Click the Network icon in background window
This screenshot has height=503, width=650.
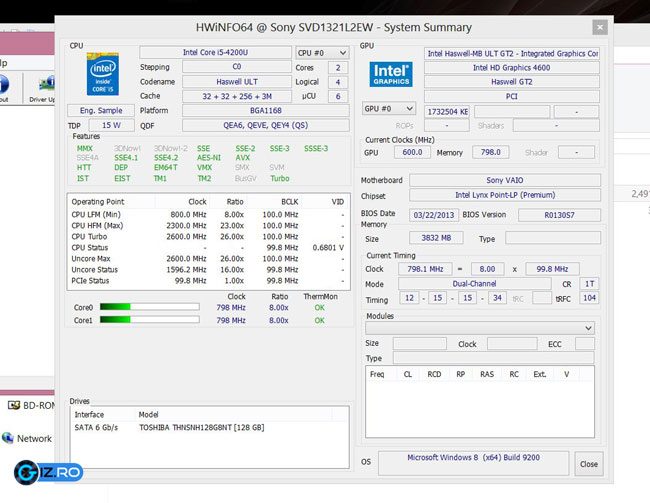click(x=7, y=438)
